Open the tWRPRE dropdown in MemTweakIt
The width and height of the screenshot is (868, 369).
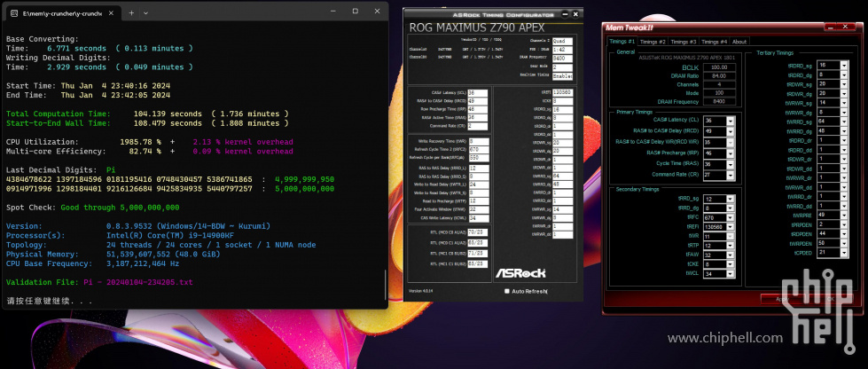pos(844,215)
